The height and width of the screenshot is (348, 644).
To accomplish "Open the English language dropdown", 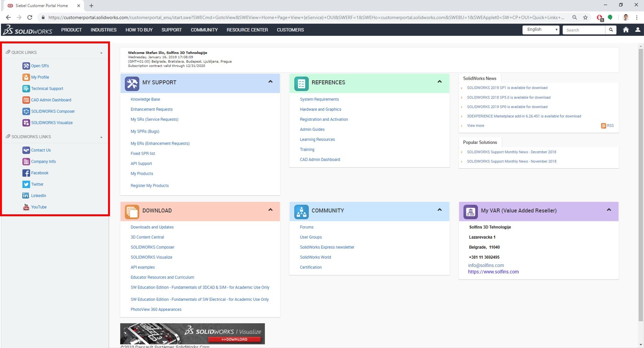I will coord(540,29).
